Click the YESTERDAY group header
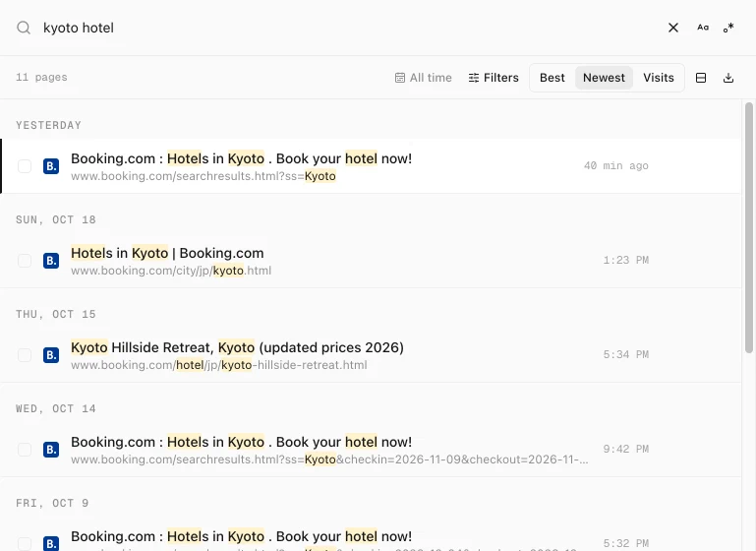This screenshot has height=551, width=756. coord(49,125)
